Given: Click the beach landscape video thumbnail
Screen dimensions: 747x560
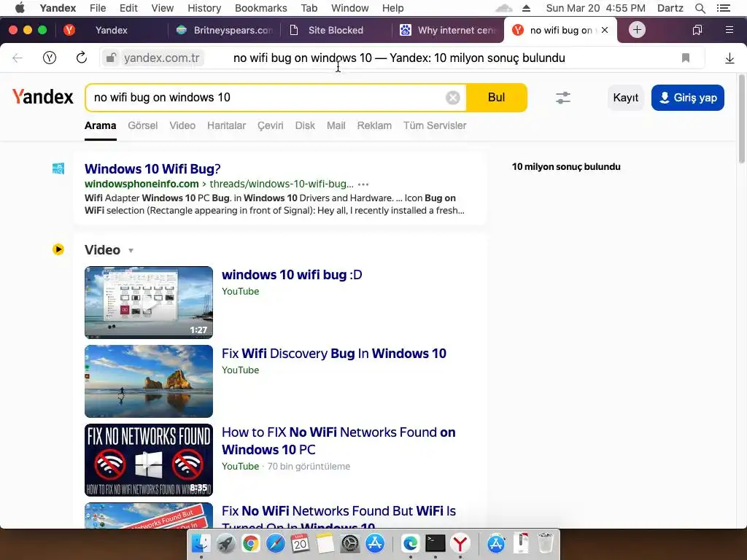Looking at the screenshot, I should coord(149,381).
